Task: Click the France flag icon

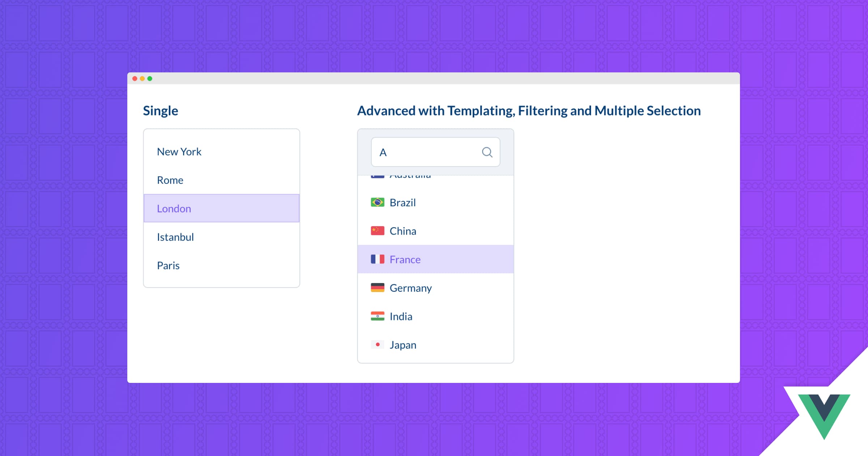Action: tap(378, 259)
